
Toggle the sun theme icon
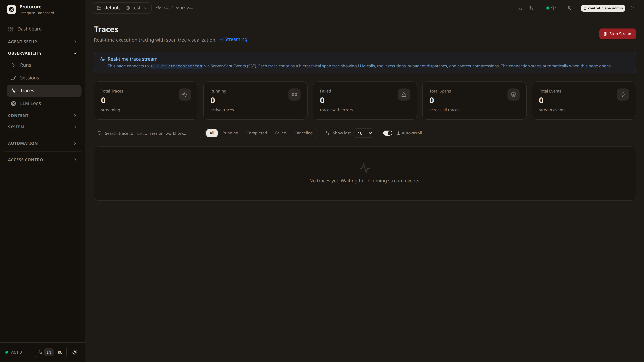tap(75, 352)
